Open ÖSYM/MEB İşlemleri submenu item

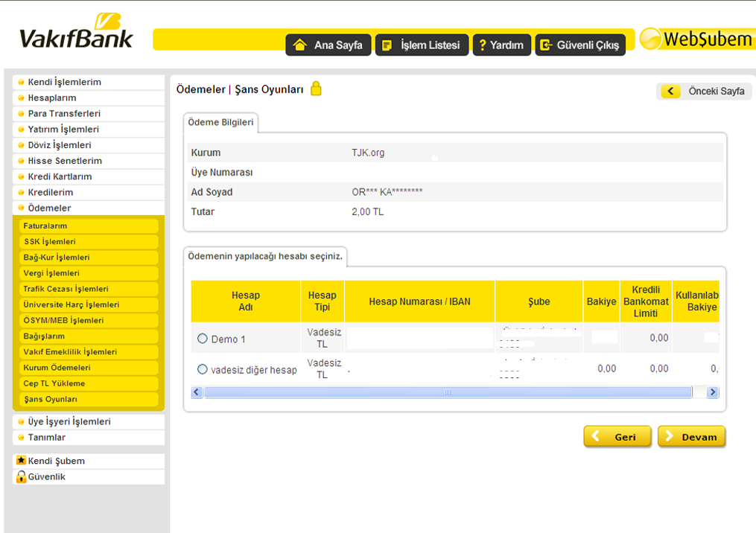(89, 321)
